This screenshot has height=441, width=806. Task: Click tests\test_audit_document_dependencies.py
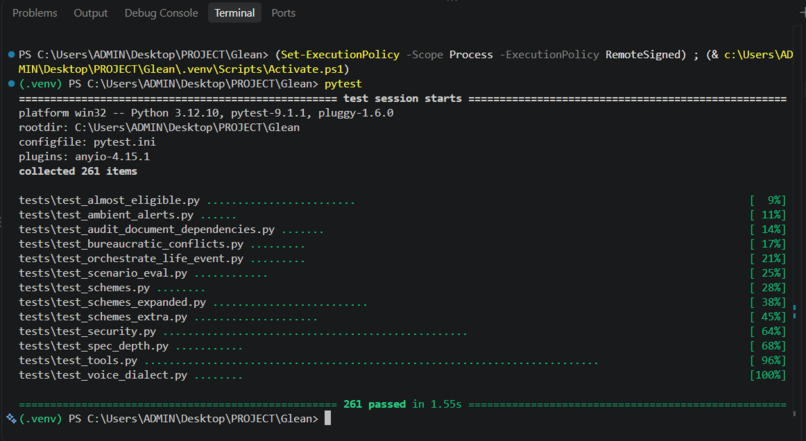pos(146,229)
